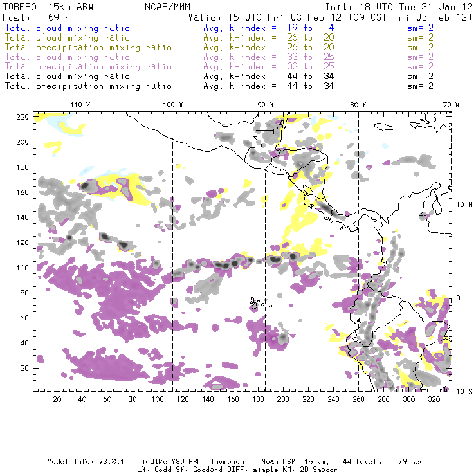Click 'Valid: 15 UTC Fri 03 Feb 12' text
476x476 pixels.
pyautogui.click(x=264, y=17)
